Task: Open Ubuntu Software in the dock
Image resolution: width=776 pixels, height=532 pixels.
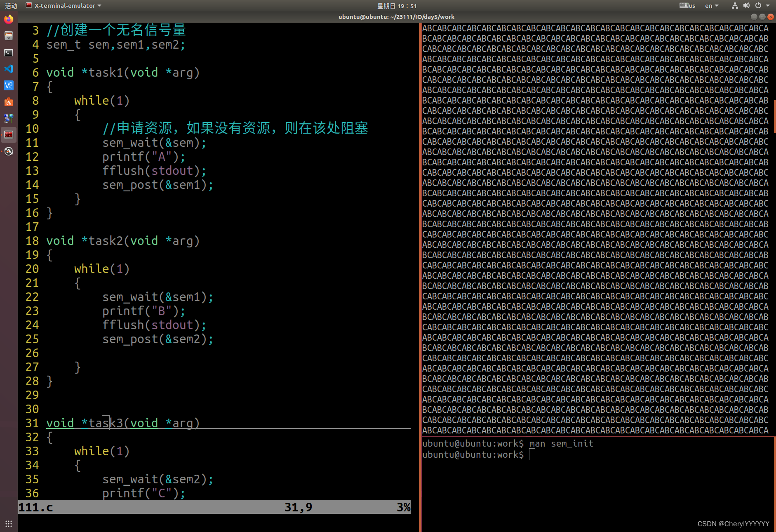Action: [9, 102]
